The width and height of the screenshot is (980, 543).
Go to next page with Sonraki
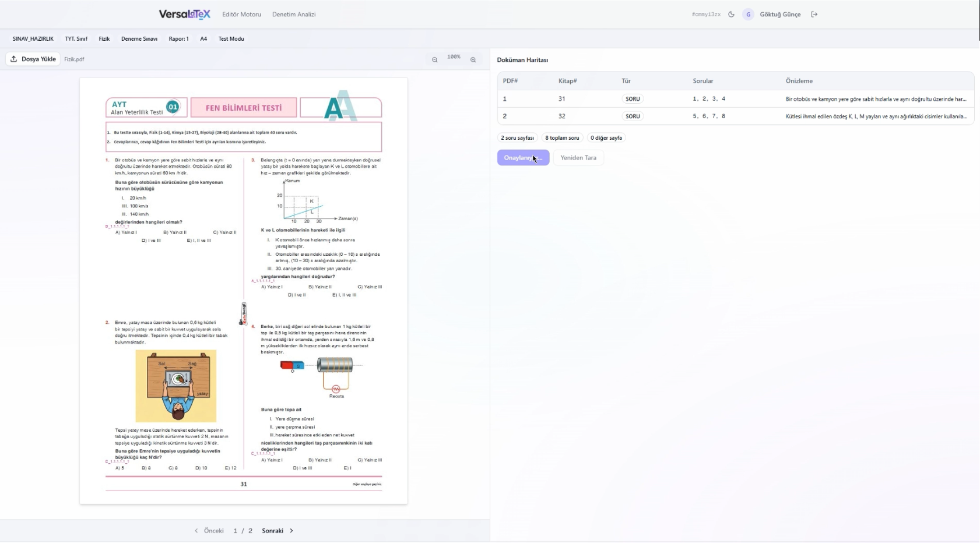coord(278,531)
